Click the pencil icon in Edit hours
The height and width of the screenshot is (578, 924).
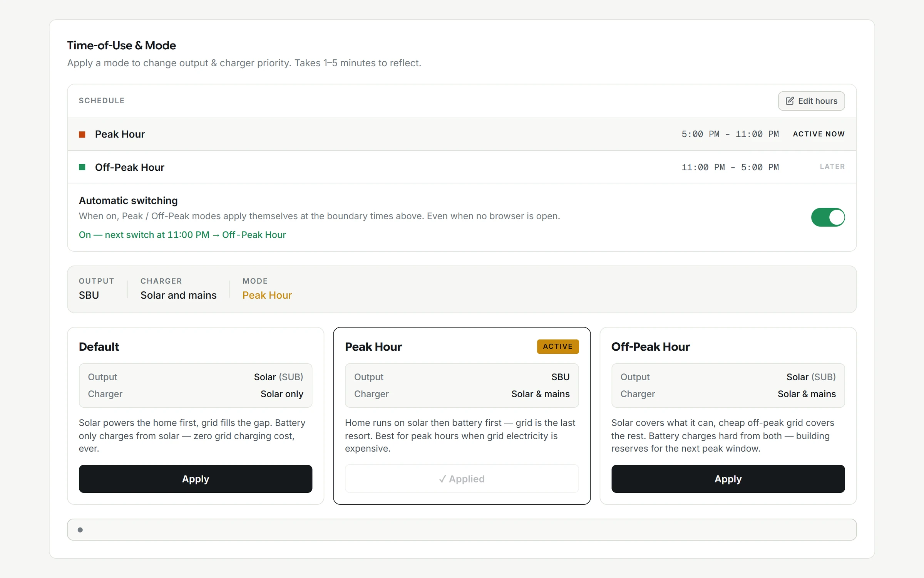pos(790,101)
